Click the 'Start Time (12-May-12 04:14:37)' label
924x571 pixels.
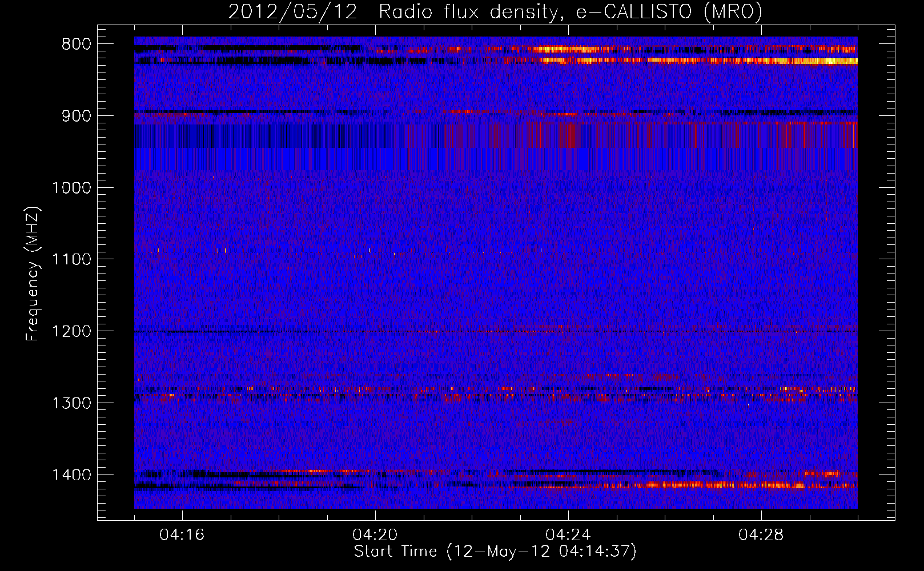point(495,552)
